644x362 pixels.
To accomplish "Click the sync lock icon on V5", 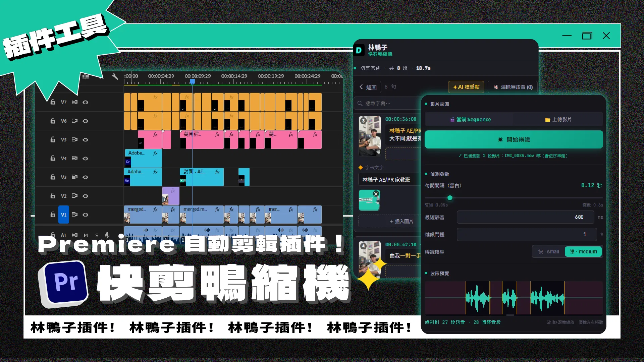I will tap(74, 139).
